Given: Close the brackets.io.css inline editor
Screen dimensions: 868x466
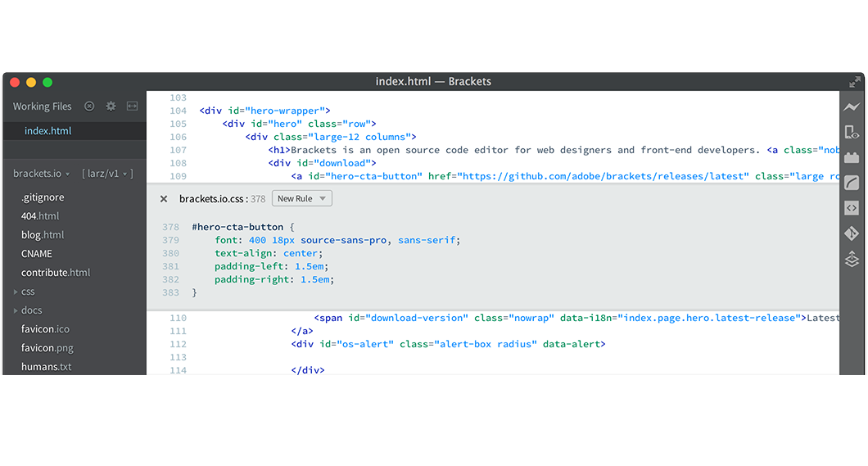Looking at the screenshot, I should click(163, 199).
